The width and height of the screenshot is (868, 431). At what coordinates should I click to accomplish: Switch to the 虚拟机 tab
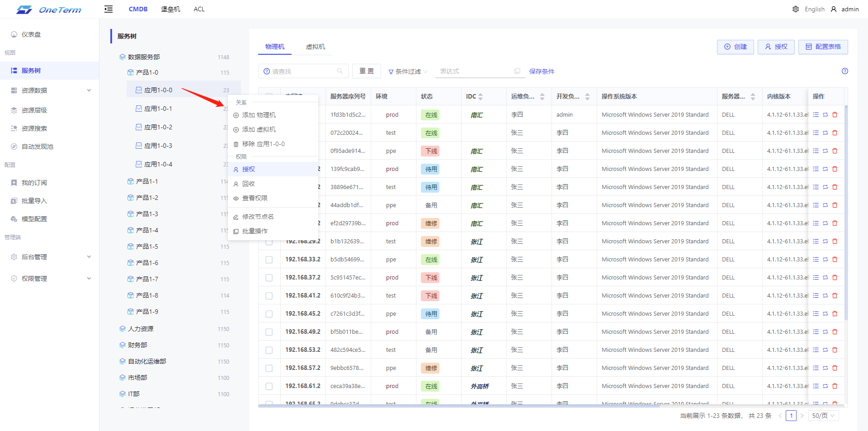[x=315, y=47]
